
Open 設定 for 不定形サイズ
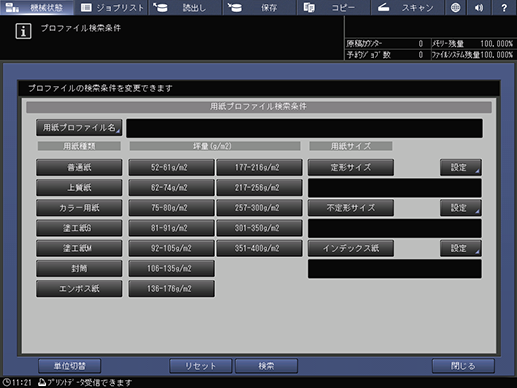tap(461, 208)
